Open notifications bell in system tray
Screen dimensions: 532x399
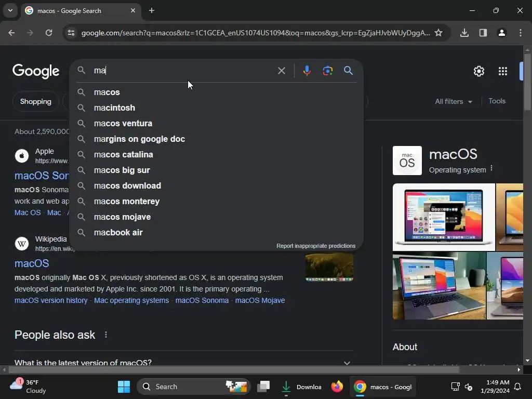click(x=518, y=387)
